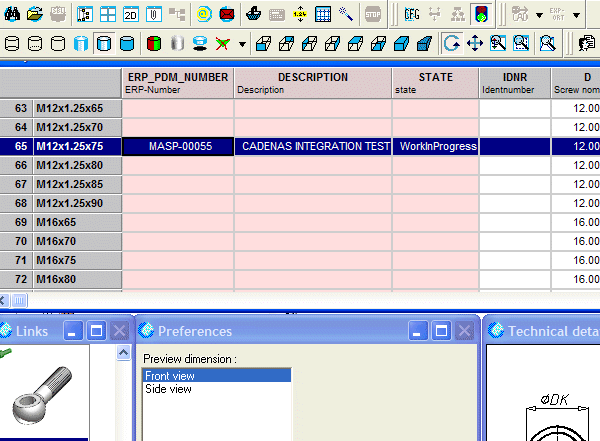The height and width of the screenshot is (441, 600).
Task: Sort by ERP_PDM_NUMBER column header
Action: click(178, 83)
